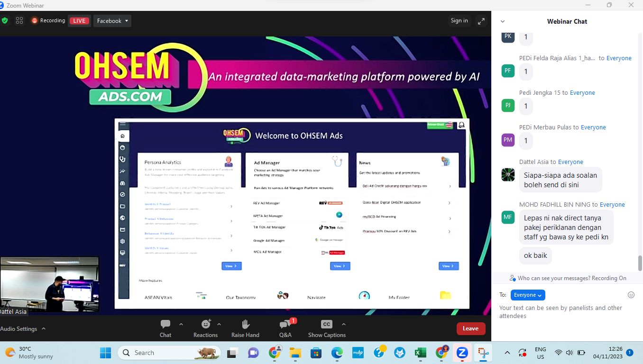The height and width of the screenshot is (364, 643).
Task: Click the chat message input field
Action: [x=564, y=312]
